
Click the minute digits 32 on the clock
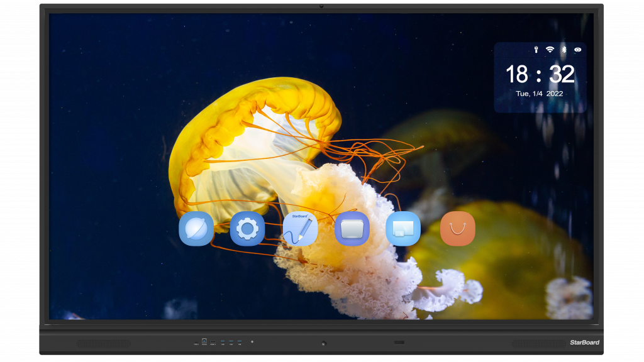click(x=562, y=74)
